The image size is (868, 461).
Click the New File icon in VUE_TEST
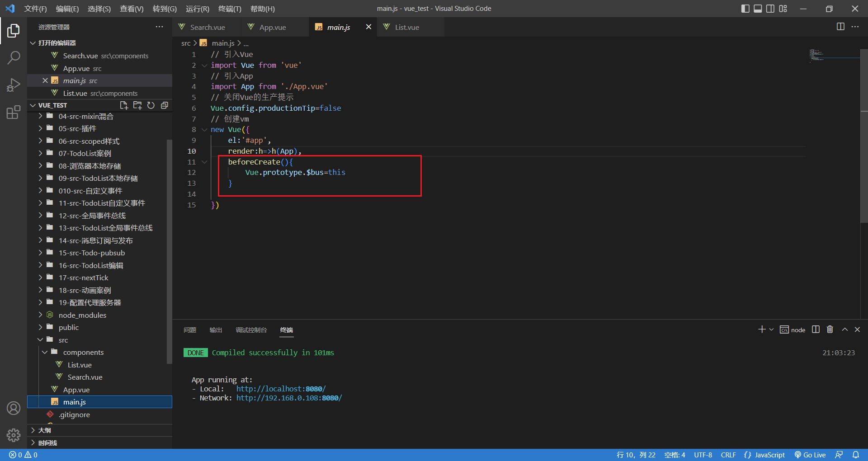point(123,105)
